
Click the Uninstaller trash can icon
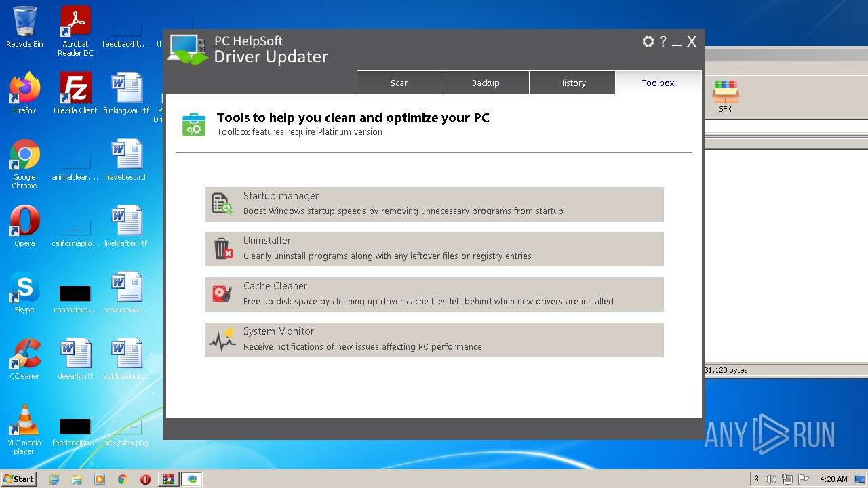pos(222,248)
